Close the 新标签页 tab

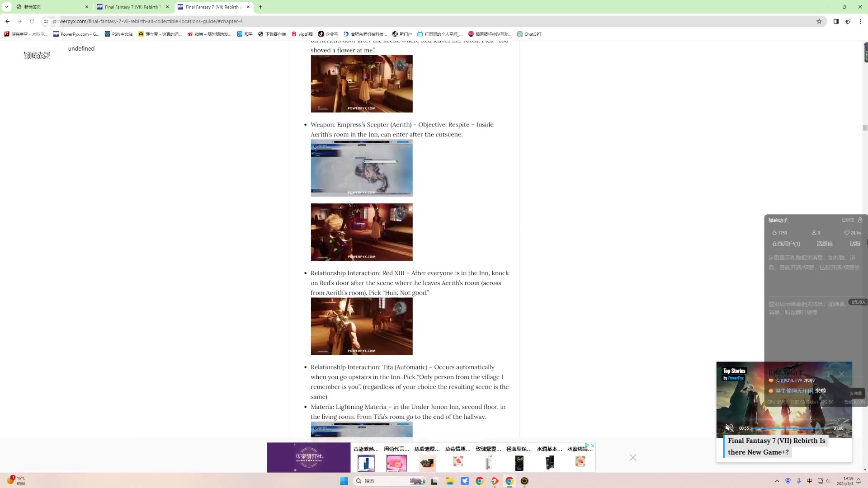[x=87, y=7]
